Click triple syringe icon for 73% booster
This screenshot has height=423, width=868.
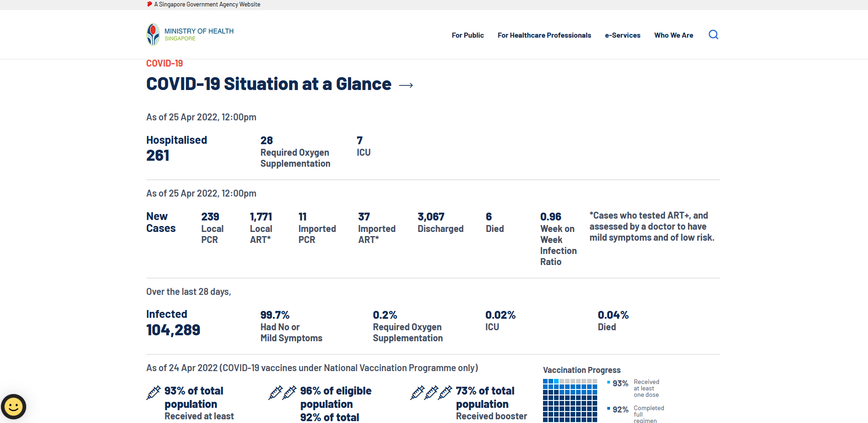pyautogui.click(x=431, y=393)
